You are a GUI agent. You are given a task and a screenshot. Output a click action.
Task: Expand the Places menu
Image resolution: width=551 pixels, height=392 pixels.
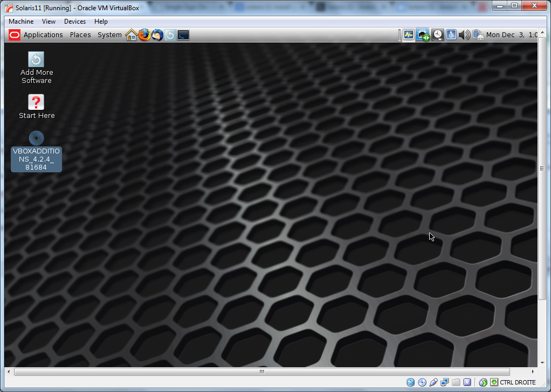point(80,35)
